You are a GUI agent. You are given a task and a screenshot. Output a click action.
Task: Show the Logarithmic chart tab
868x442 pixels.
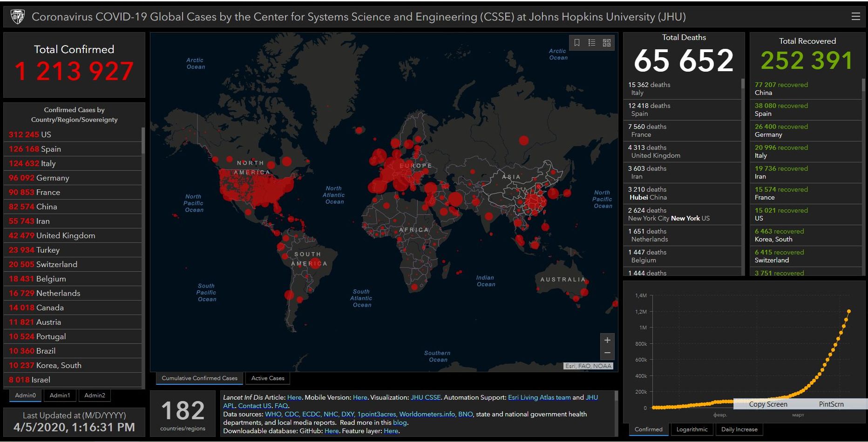tap(692, 429)
